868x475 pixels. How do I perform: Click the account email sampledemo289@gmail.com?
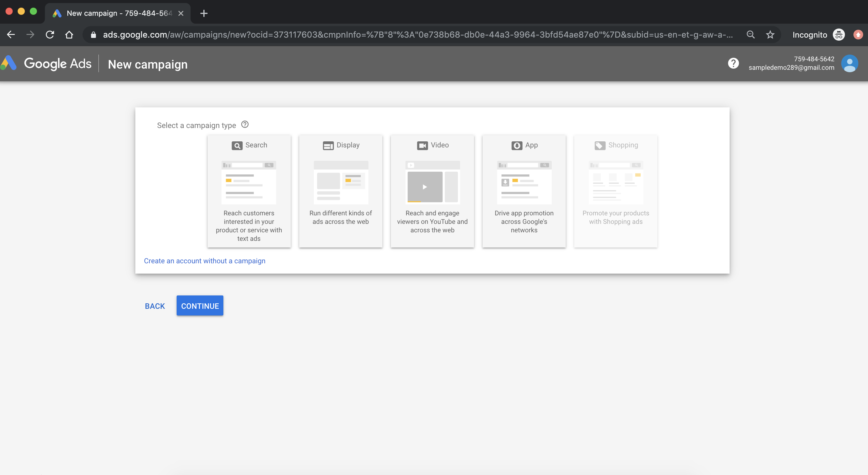coord(791,68)
